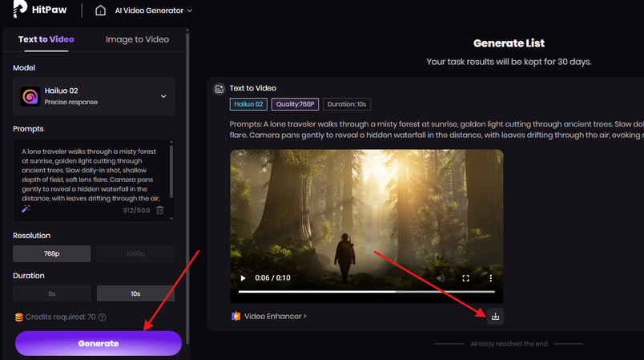Download the generated video
The height and width of the screenshot is (360, 644).
495,316
